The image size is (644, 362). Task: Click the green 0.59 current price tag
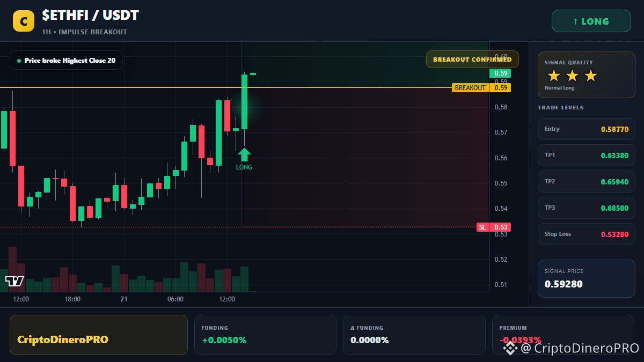click(x=500, y=73)
